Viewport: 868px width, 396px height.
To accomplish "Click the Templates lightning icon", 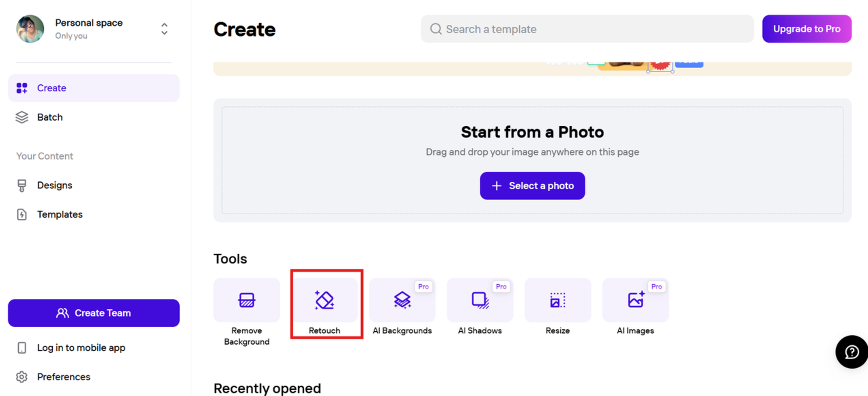I will (x=22, y=214).
